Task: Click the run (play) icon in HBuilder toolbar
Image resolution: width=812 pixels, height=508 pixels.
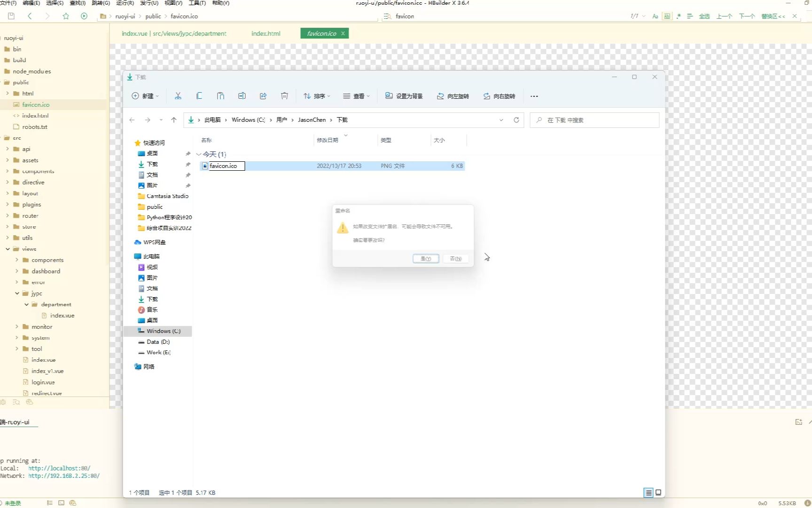Action: point(84,16)
